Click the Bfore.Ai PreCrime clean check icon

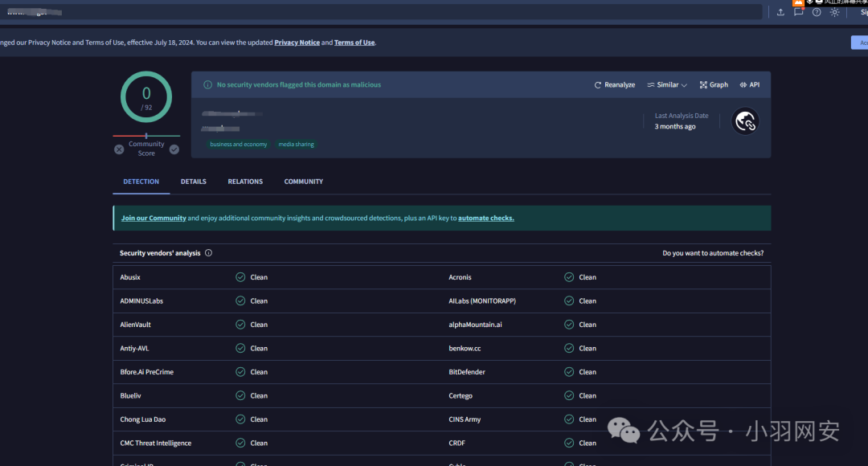240,372
